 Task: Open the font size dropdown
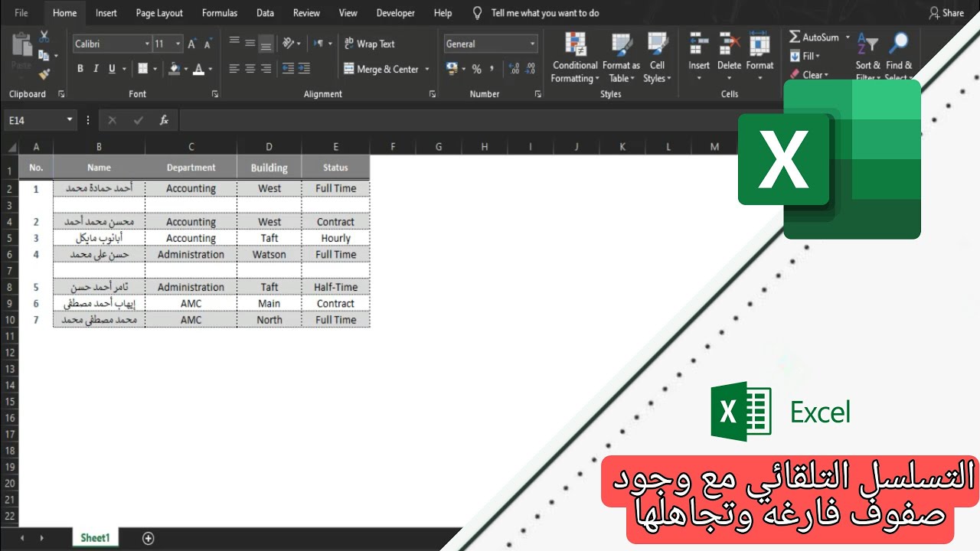178,44
